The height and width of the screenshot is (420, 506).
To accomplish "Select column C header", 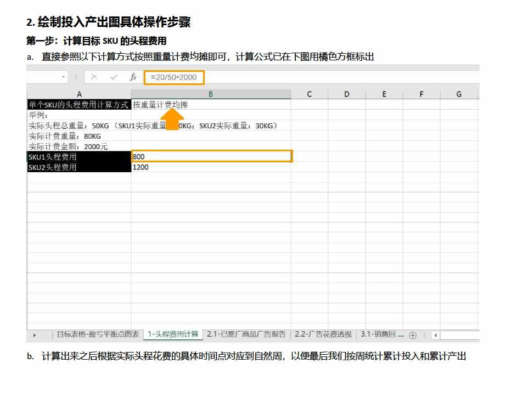I will (x=309, y=94).
